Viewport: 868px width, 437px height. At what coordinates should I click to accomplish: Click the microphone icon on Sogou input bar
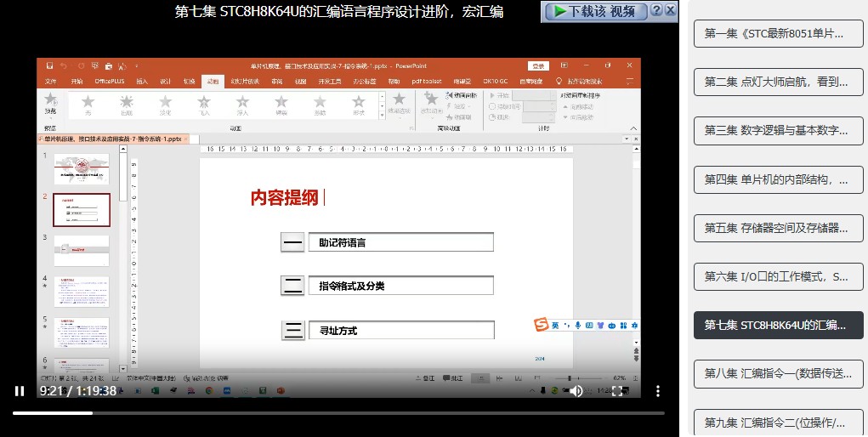(578, 326)
